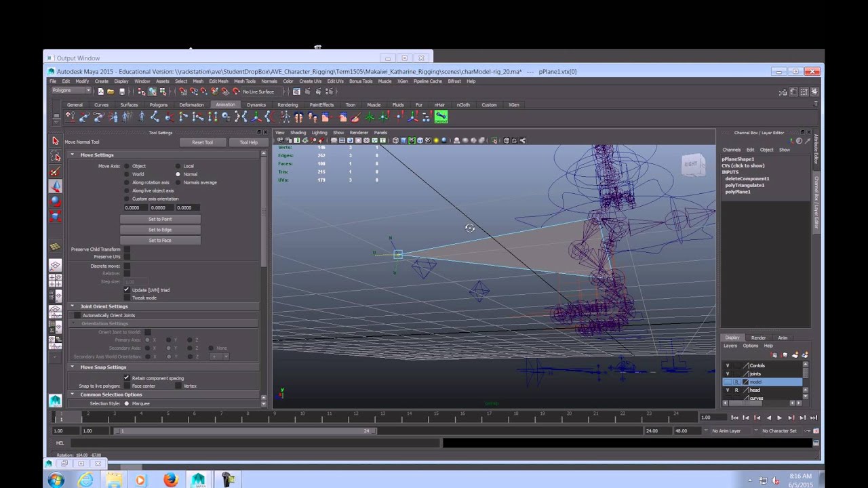Screen dimensions: 868x488
Task: Enable the World move axis radio button
Action: pyautogui.click(x=126, y=174)
